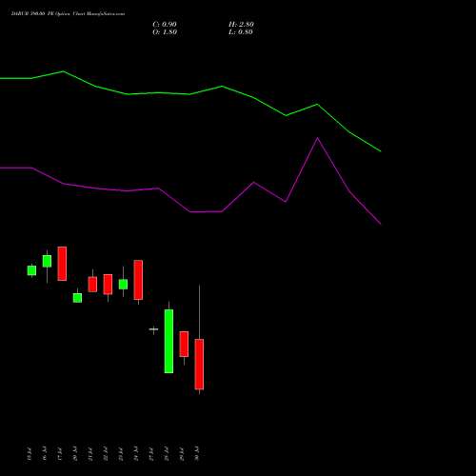
Task: Click the chart title text at top left
Action: 68,13
